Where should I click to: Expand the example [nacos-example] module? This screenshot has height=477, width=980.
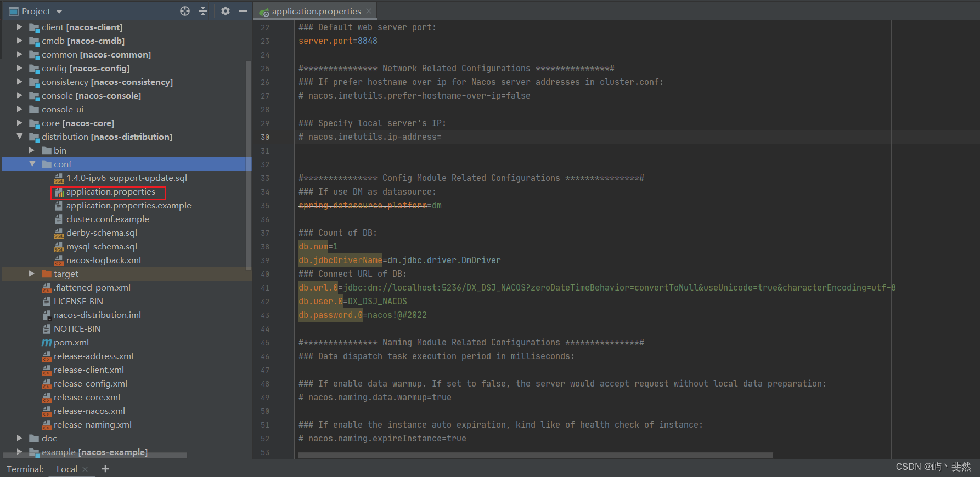[x=20, y=452]
